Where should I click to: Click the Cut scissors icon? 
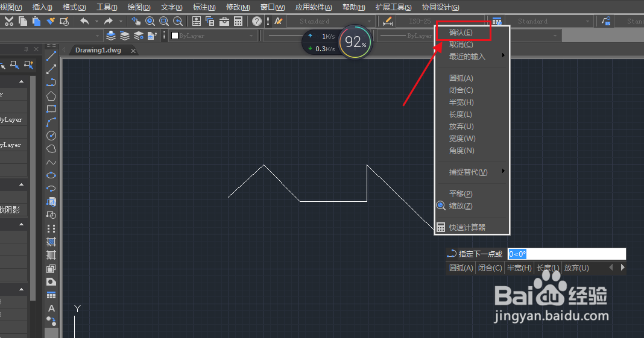point(9,21)
